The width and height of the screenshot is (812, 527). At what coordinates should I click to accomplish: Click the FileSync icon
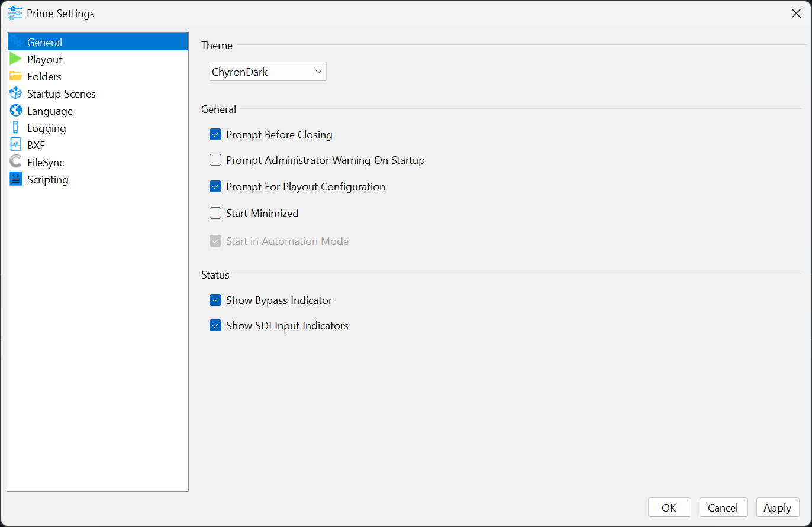[x=15, y=162]
